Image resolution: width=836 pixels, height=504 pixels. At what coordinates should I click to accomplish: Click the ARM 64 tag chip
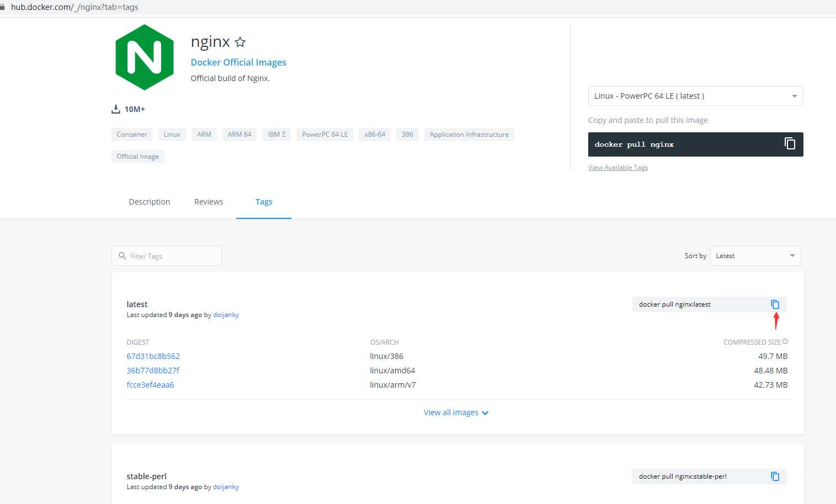(x=239, y=135)
